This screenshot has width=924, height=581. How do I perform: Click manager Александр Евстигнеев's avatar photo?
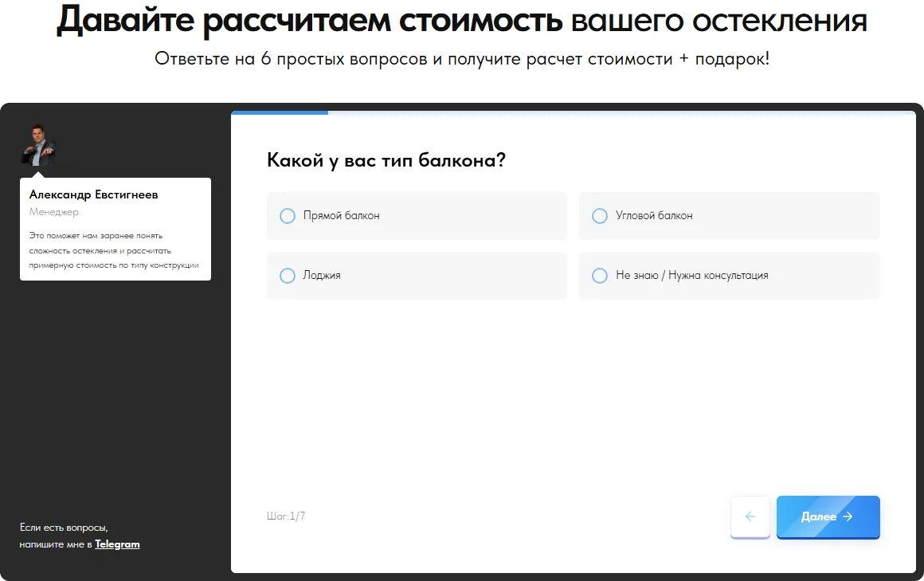coord(39,145)
